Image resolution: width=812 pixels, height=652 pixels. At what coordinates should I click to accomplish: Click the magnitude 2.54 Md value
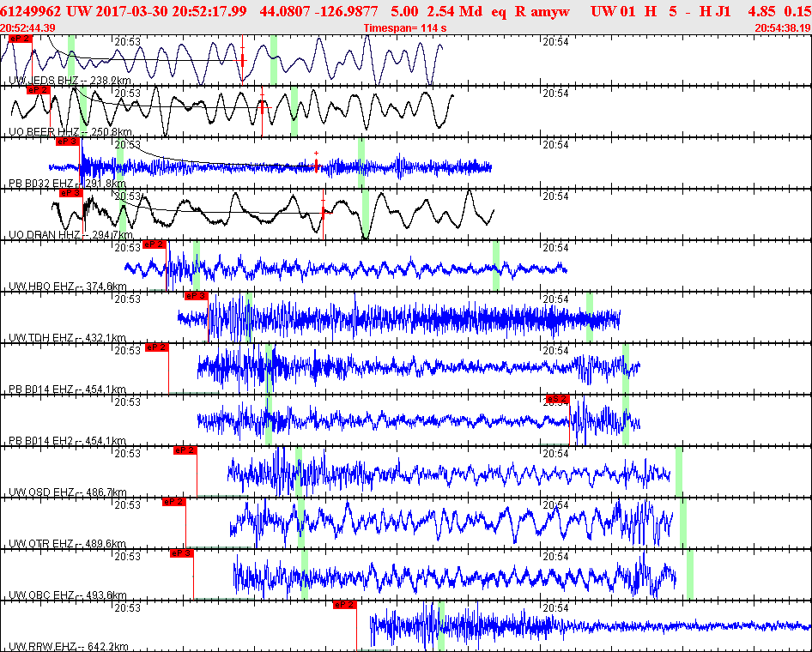[x=454, y=11]
